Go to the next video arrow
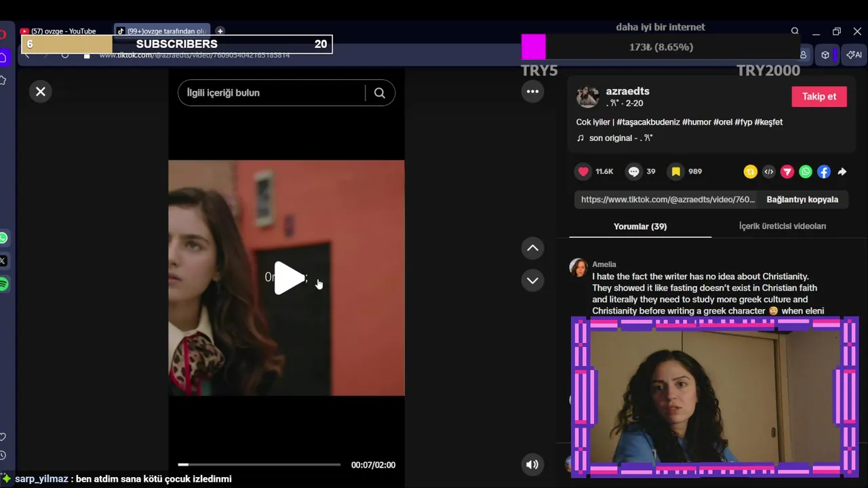The height and width of the screenshot is (488, 868). tap(533, 280)
